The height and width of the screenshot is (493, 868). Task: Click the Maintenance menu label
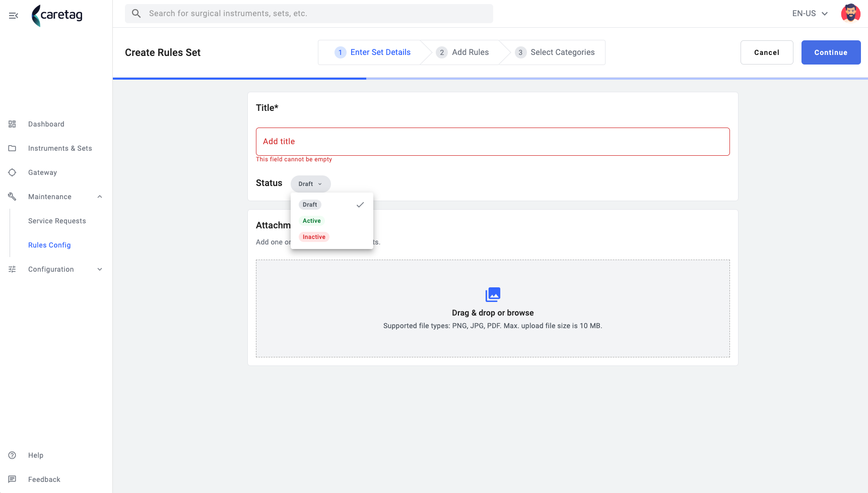50,197
